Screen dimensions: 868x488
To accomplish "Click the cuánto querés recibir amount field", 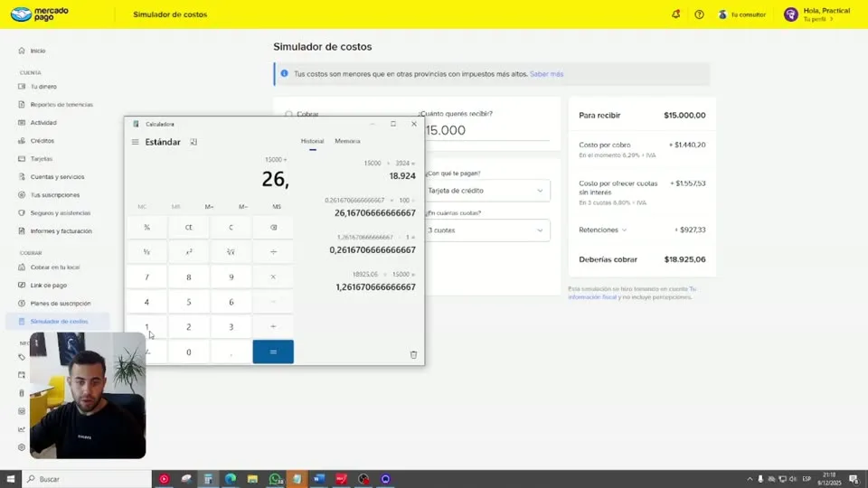I will point(486,130).
